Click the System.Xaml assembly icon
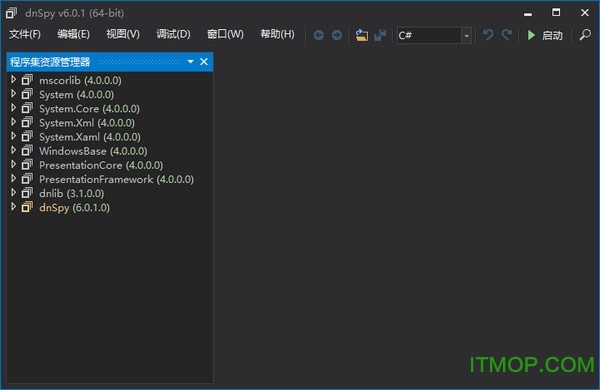The height and width of the screenshot is (390, 600). (x=27, y=137)
